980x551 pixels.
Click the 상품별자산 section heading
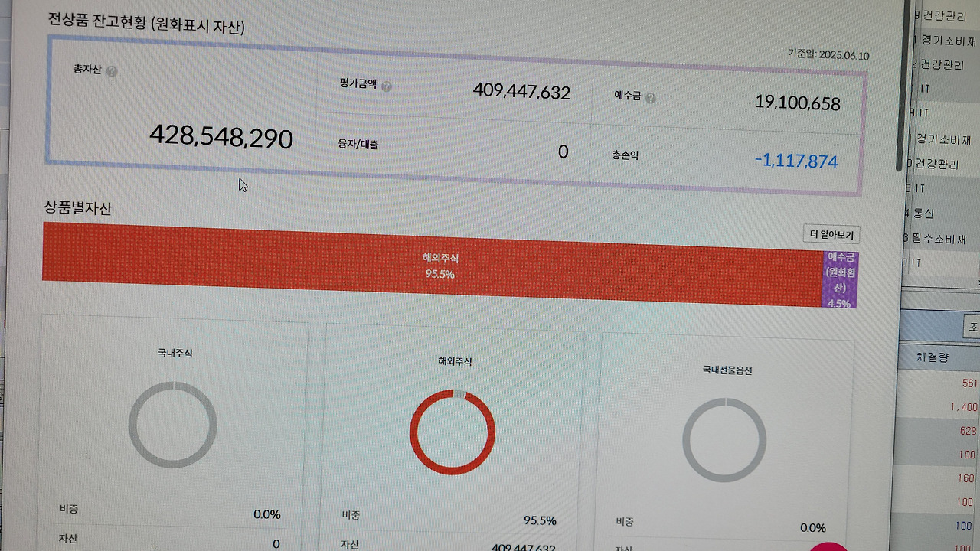[x=78, y=207]
